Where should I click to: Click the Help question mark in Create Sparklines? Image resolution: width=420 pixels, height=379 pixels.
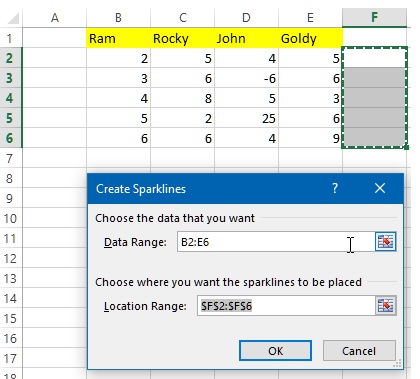[x=335, y=188]
